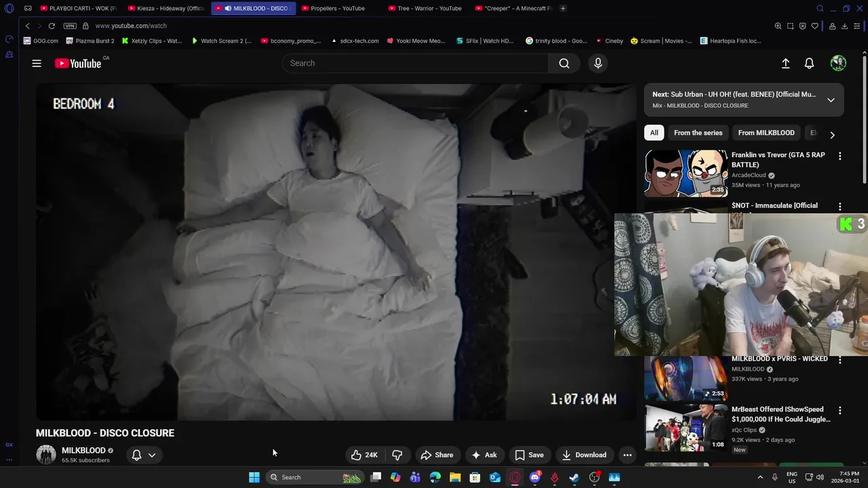Switch to PLAYBOI CARTI - WOK tab

78,8
